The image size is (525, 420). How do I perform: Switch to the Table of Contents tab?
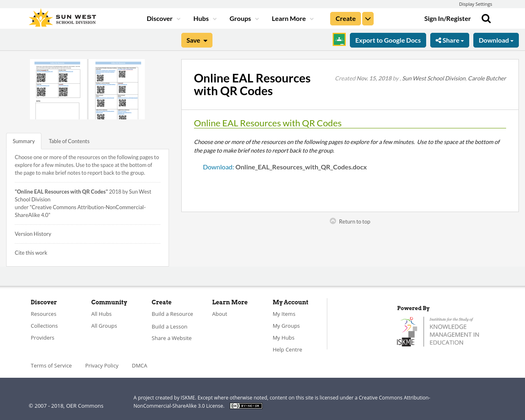point(69,140)
